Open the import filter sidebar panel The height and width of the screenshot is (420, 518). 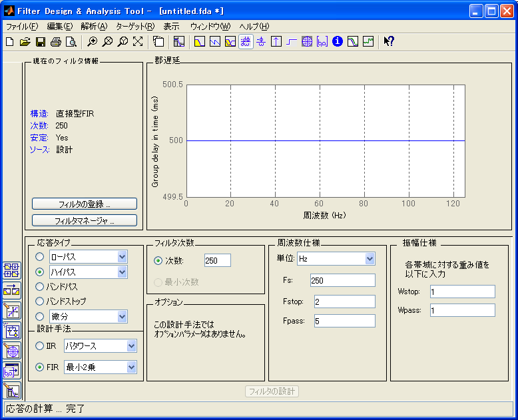12,371
